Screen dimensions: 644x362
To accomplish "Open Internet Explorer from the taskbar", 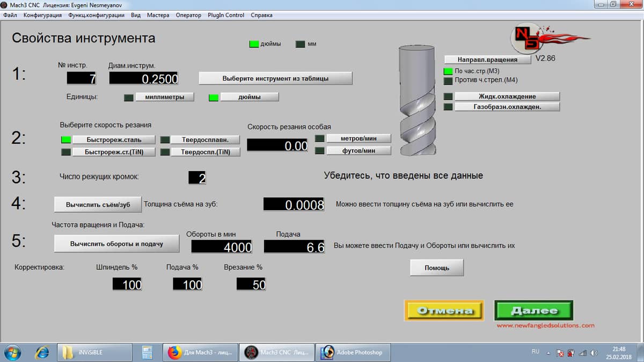I will [41, 352].
